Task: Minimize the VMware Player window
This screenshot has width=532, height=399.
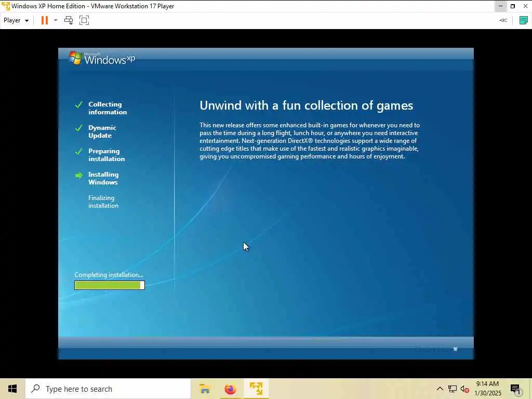Action: coord(500,6)
